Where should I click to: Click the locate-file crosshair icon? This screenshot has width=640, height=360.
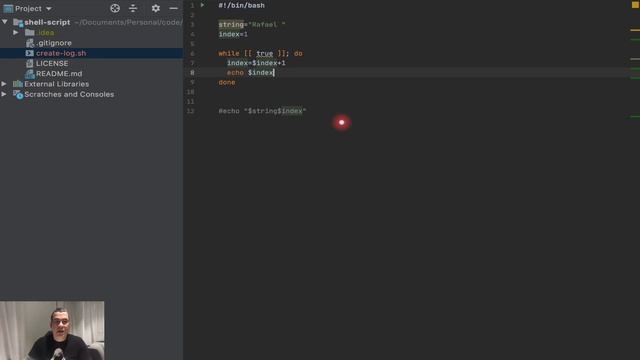(x=115, y=8)
